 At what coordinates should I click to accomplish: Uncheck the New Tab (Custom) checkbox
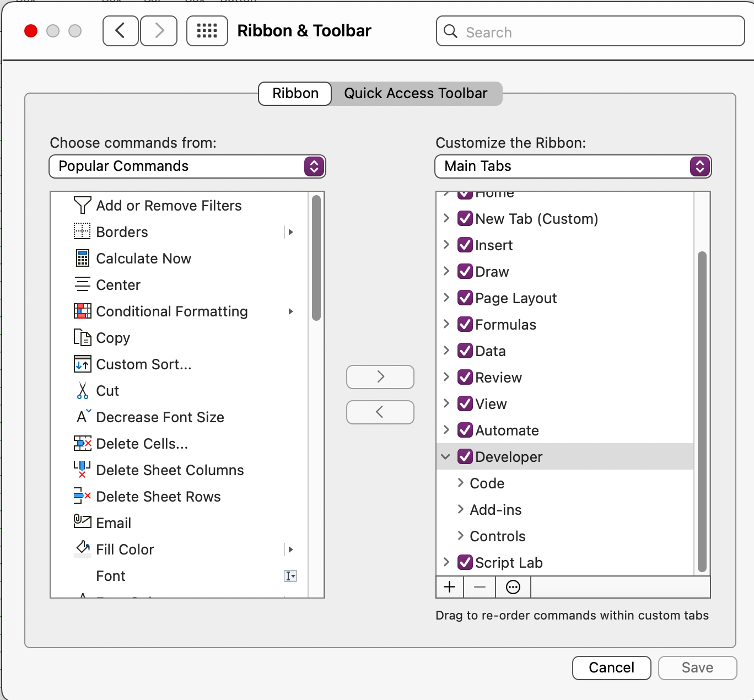(x=465, y=219)
